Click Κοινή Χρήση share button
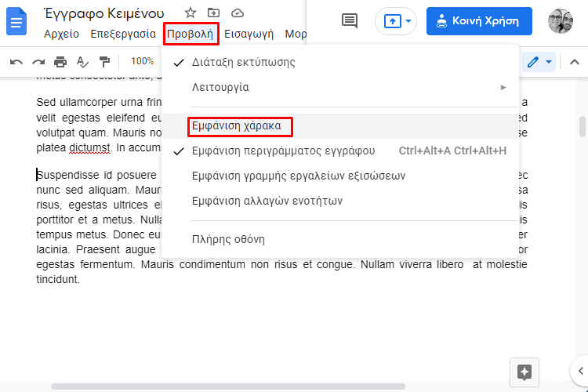The image size is (588, 392). (479, 21)
